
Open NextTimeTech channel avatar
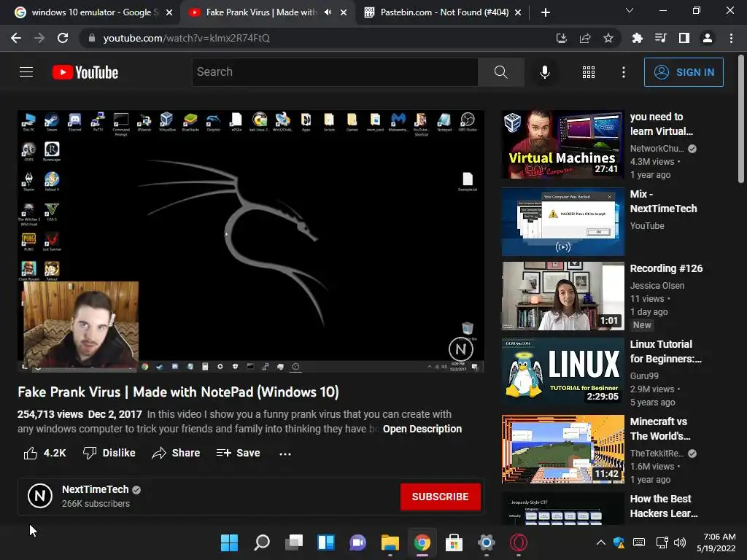point(40,496)
